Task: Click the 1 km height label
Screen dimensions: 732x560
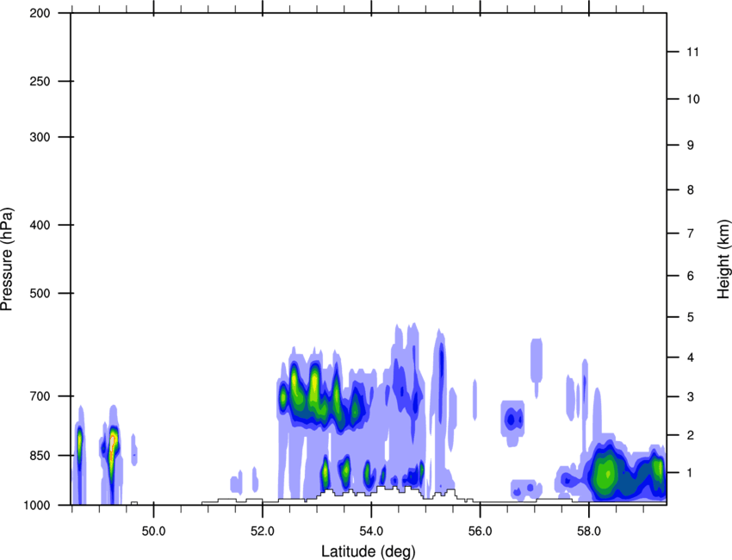Action: click(x=691, y=473)
